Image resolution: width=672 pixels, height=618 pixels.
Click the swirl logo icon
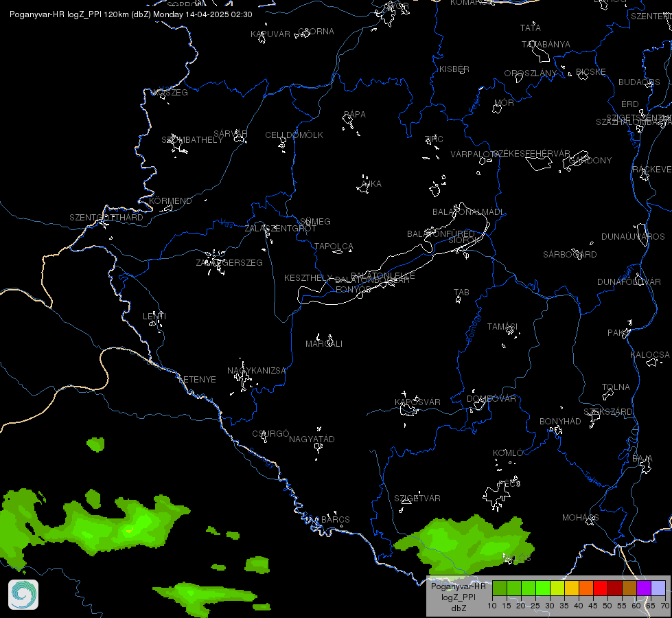[x=23, y=595]
